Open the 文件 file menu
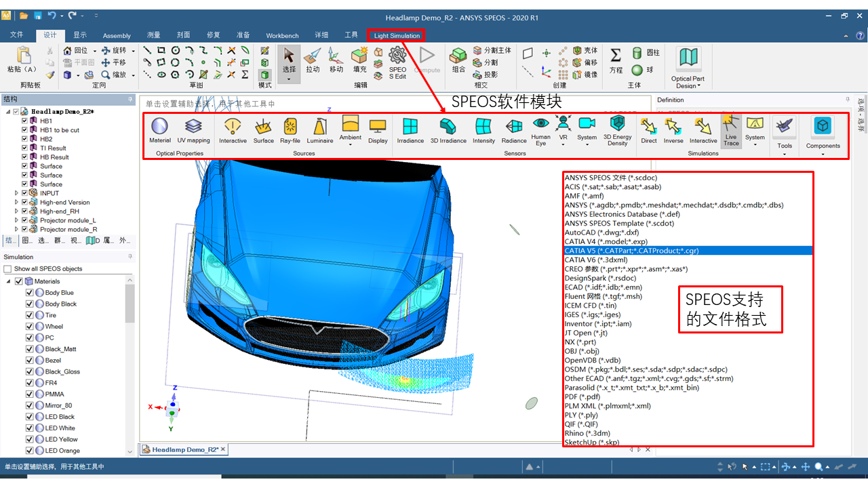 tap(17, 35)
